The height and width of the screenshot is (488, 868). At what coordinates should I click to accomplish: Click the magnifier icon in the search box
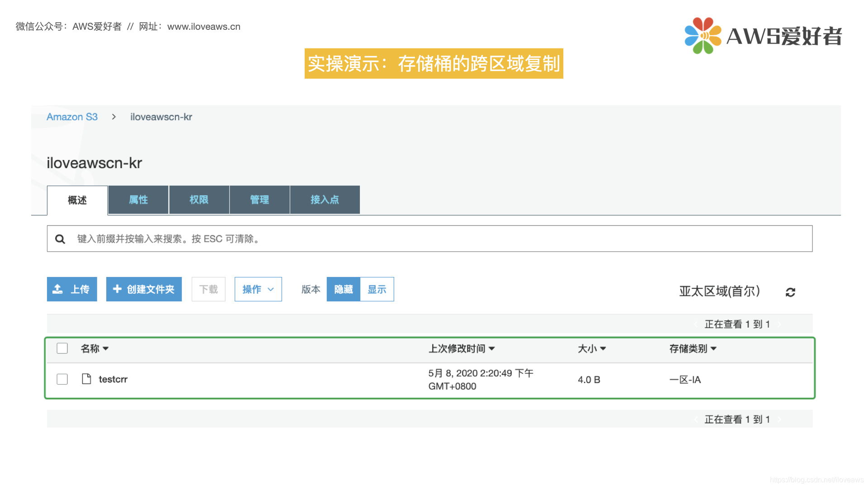tap(60, 239)
